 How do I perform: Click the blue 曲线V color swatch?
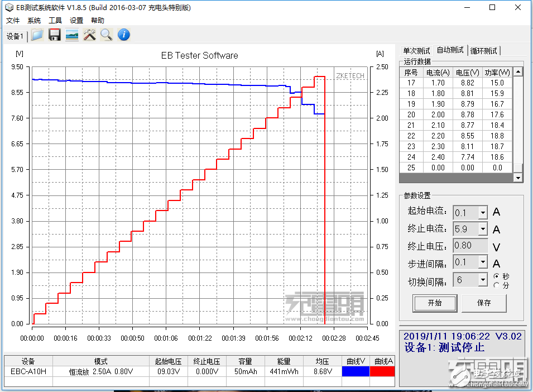point(356,371)
